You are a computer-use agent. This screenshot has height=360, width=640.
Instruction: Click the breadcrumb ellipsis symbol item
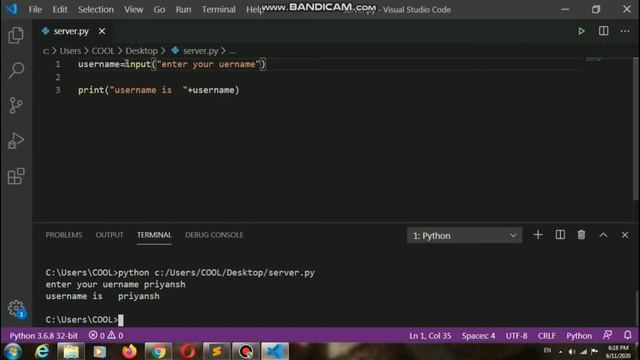(232, 51)
